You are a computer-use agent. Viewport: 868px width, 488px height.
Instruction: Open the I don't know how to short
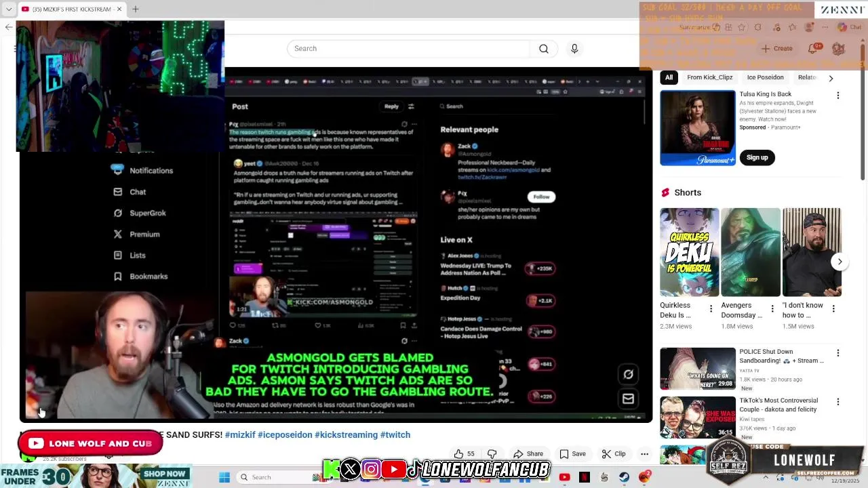[x=812, y=252]
